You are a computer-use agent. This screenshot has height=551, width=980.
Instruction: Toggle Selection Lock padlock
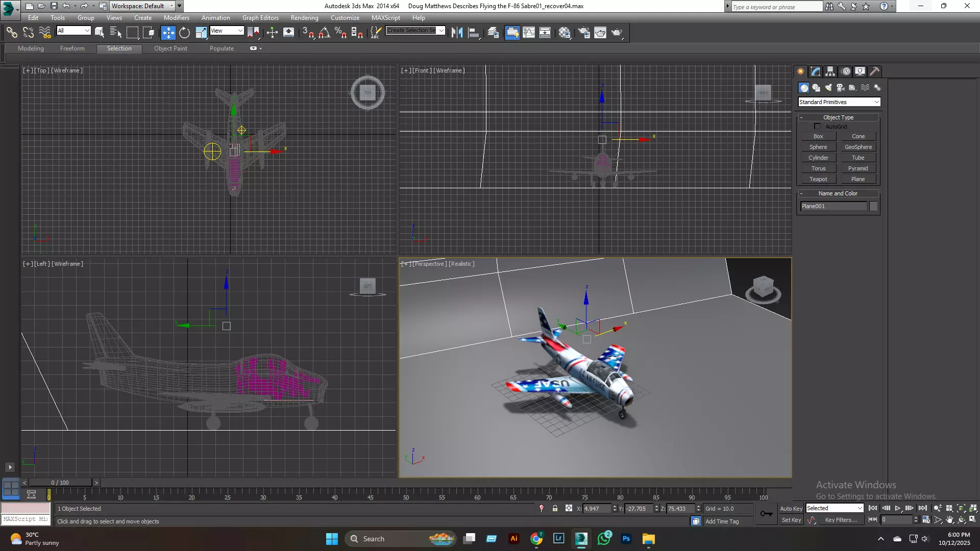click(x=555, y=508)
